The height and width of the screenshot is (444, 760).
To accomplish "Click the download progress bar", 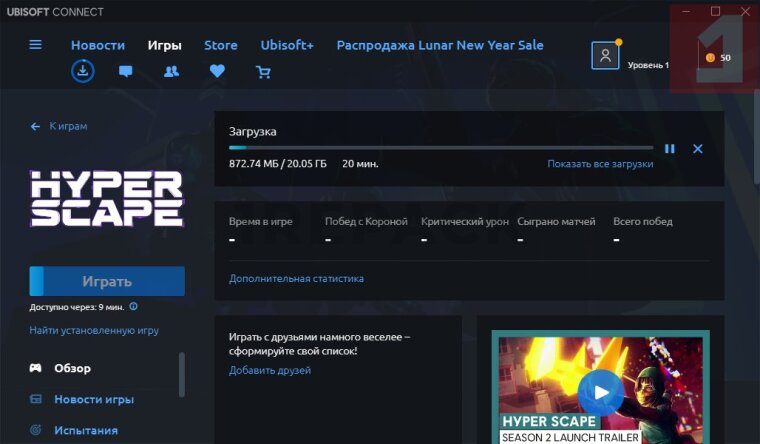I will (x=440, y=148).
